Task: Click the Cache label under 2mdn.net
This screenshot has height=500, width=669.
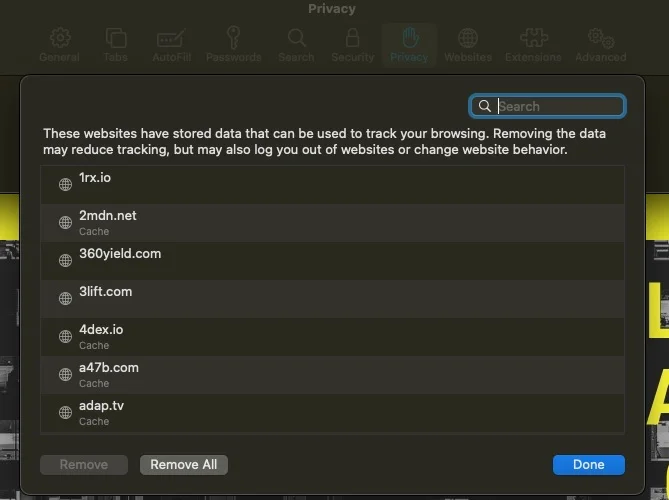Action: pyautogui.click(x=94, y=231)
